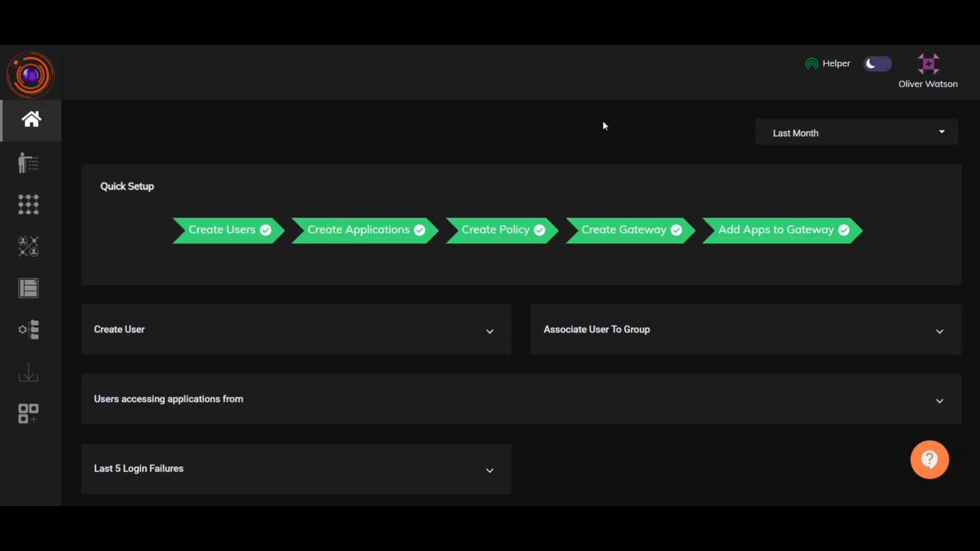Click the add new module icon
Viewport: 980px width, 551px height.
tap(28, 412)
